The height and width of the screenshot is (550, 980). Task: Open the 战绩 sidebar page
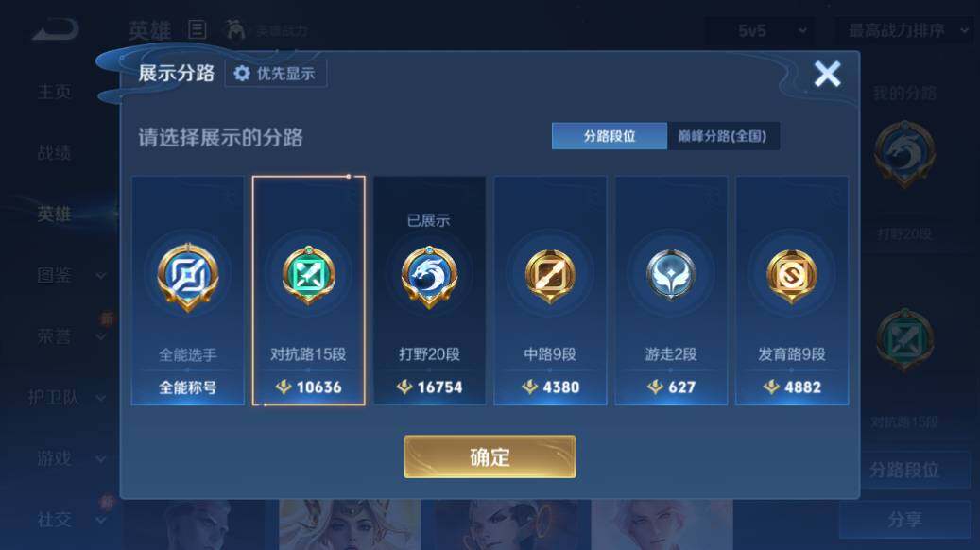55,152
